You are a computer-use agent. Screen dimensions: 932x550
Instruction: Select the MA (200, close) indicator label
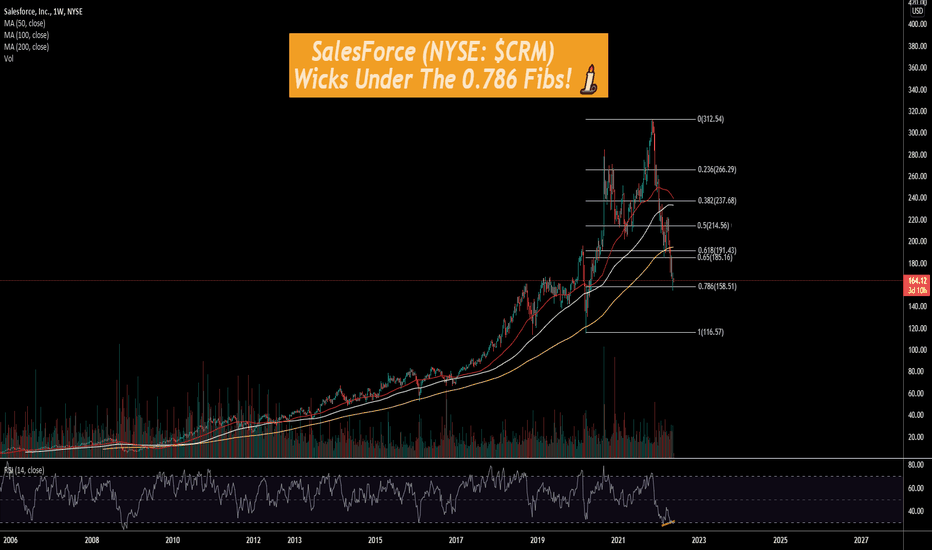coord(26,47)
